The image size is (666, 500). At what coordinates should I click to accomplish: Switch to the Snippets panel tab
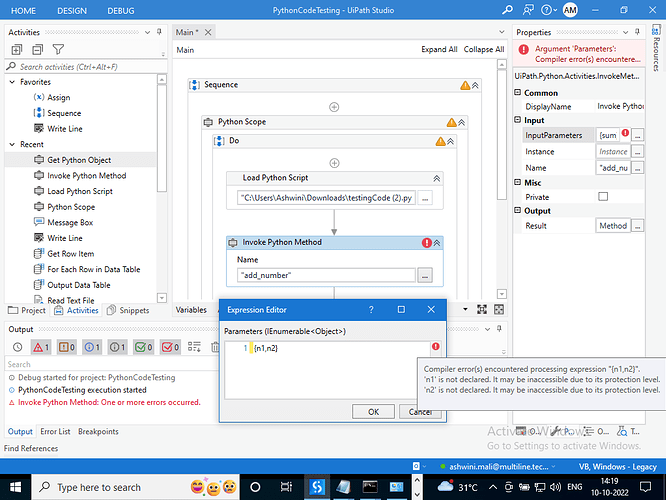pos(128,311)
